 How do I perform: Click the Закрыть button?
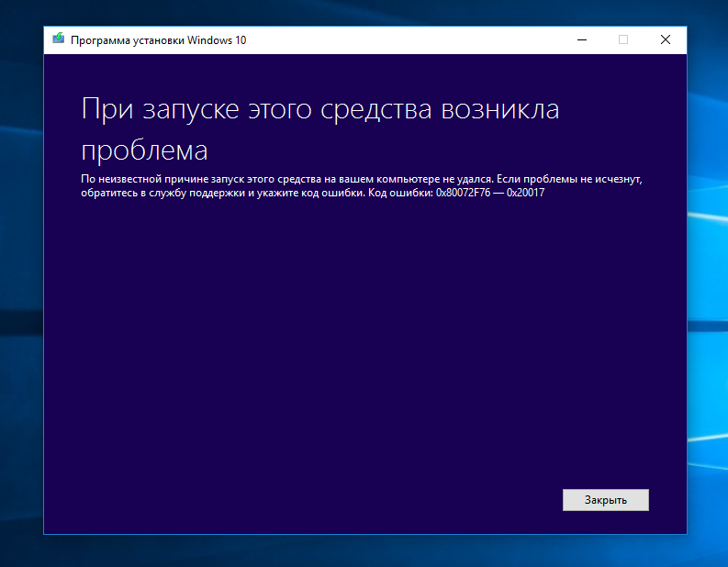tap(605, 500)
